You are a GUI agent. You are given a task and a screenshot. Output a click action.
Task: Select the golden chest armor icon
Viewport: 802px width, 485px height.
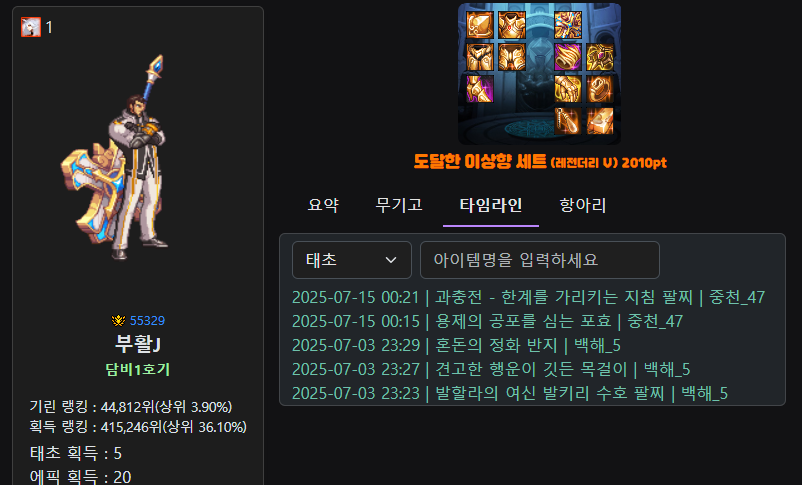[x=511, y=25]
